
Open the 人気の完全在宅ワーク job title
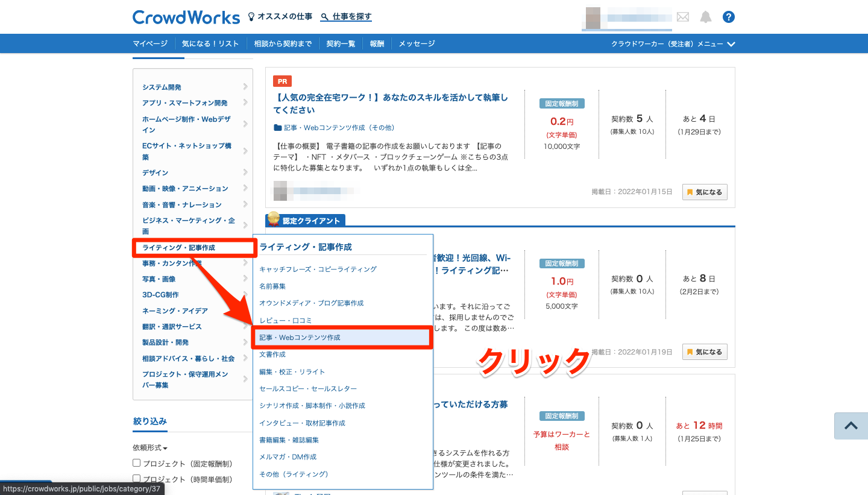click(x=391, y=104)
